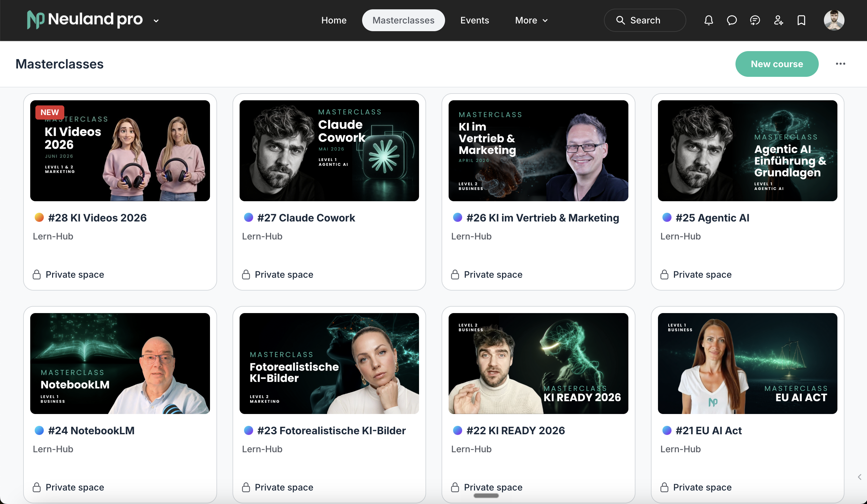867x504 pixels.
Task: Open the KI Videos 2026 thumbnail
Action: [x=120, y=150]
